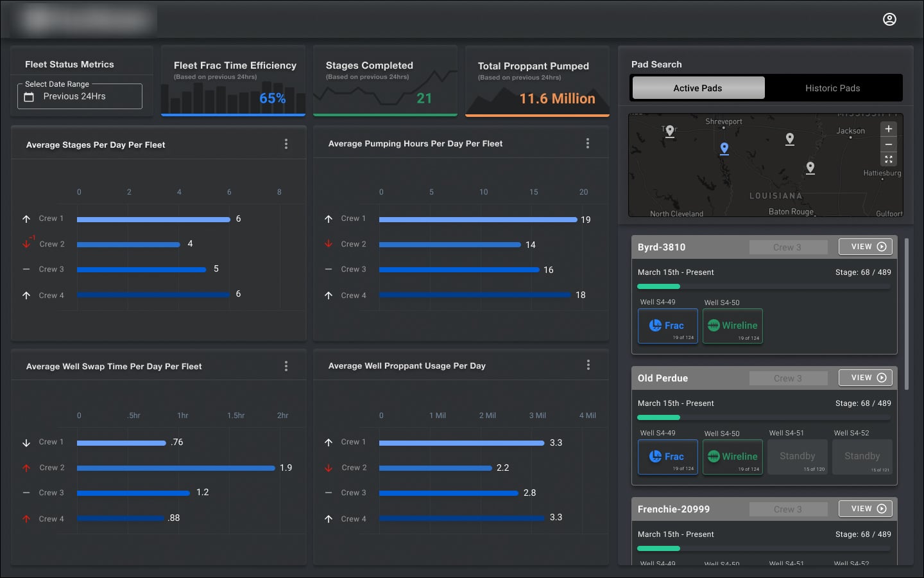Open Wireline tile for Old Perdue Well S4-50

click(x=733, y=457)
